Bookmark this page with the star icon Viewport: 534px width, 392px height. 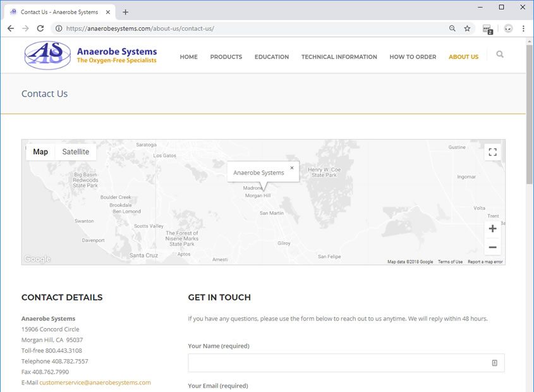tap(467, 28)
